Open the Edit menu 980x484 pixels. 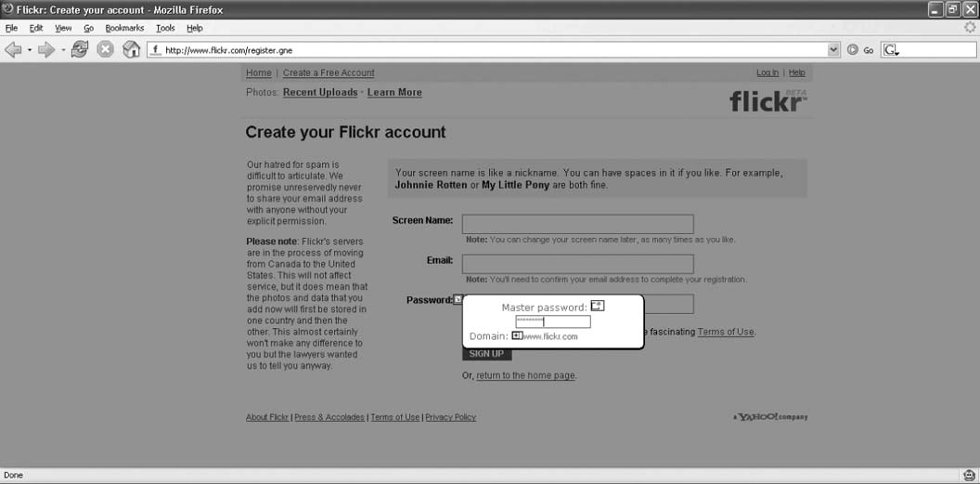click(36, 28)
